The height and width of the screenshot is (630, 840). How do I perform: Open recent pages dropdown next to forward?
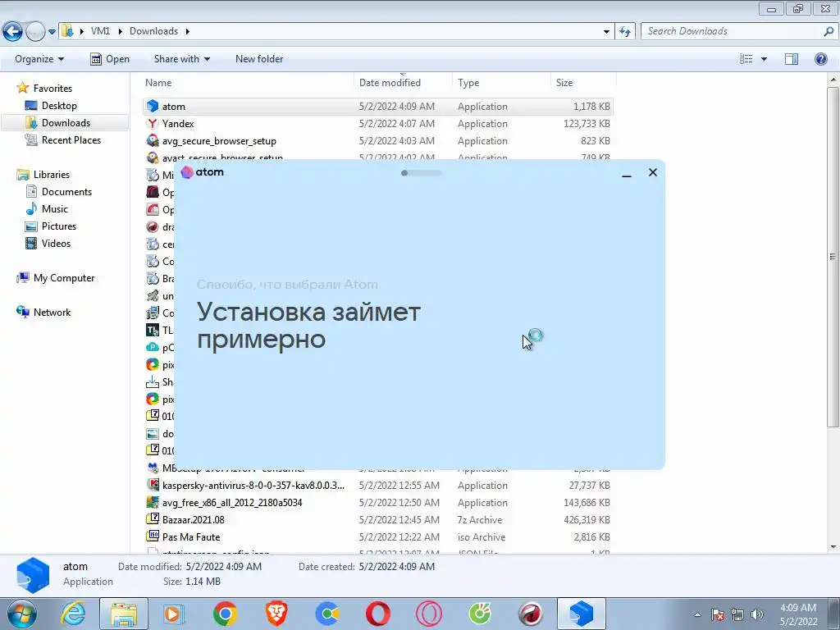click(x=52, y=32)
